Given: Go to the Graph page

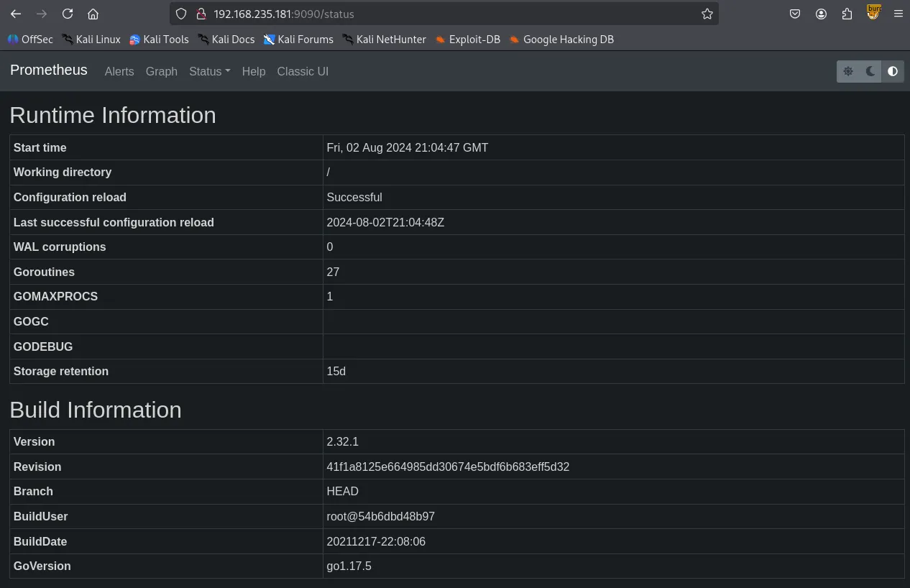Looking at the screenshot, I should tap(161, 71).
